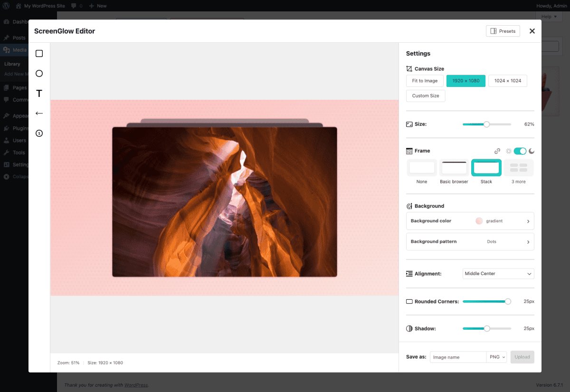This screenshot has width=570, height=392.
Task: Open the Help dropdown in WordPress
Action: click(549, 17)
